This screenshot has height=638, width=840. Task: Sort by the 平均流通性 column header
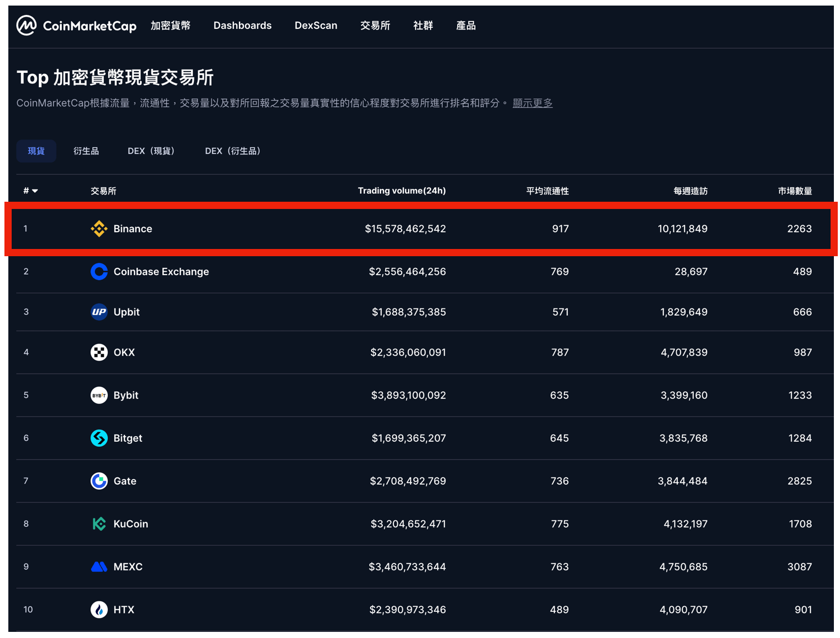(548, 191)
